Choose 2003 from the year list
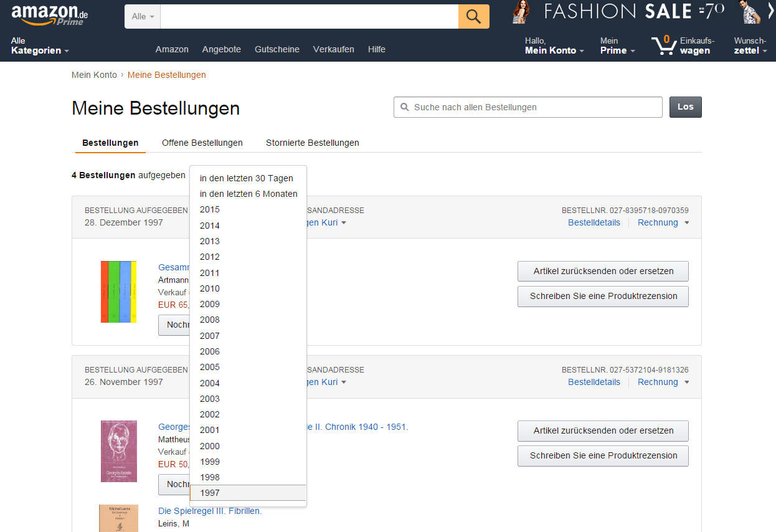The image size is (776, 532). 248,399
